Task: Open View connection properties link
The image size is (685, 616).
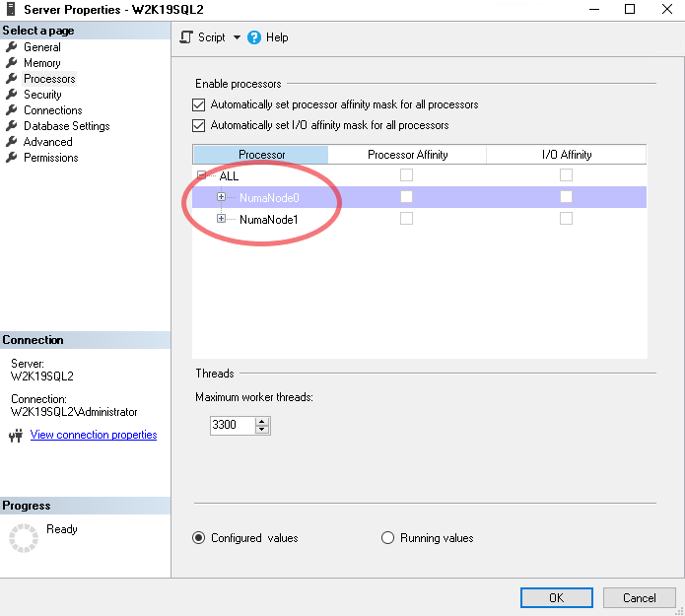Action: (94, 435)
